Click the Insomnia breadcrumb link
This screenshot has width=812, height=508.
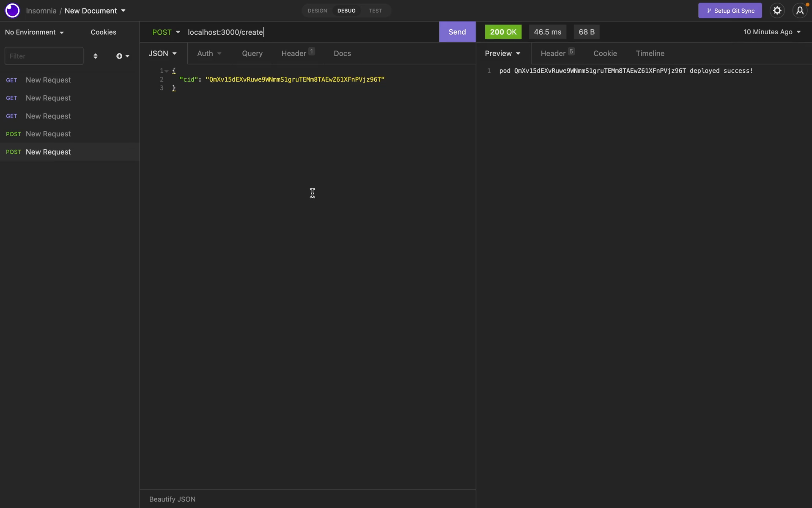pos(41,11)
